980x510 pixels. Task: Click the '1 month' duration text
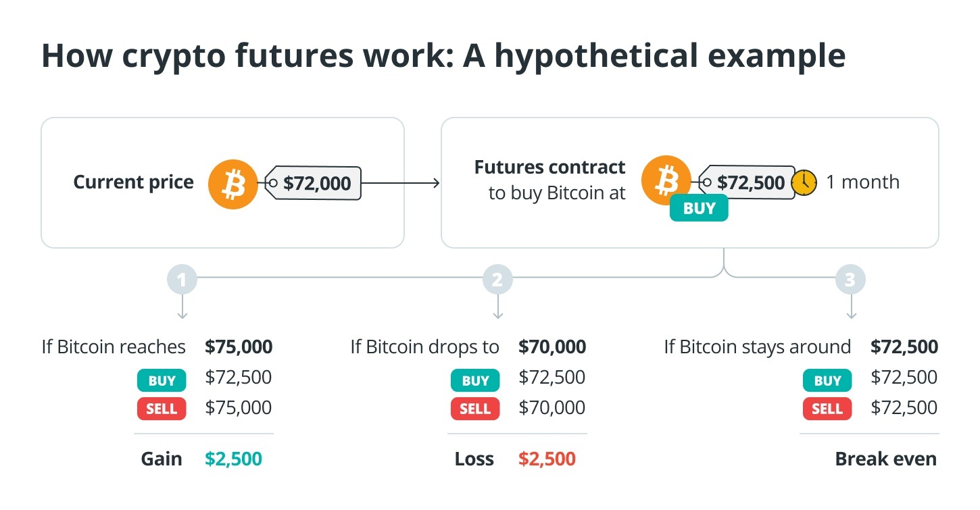(863, 182)
